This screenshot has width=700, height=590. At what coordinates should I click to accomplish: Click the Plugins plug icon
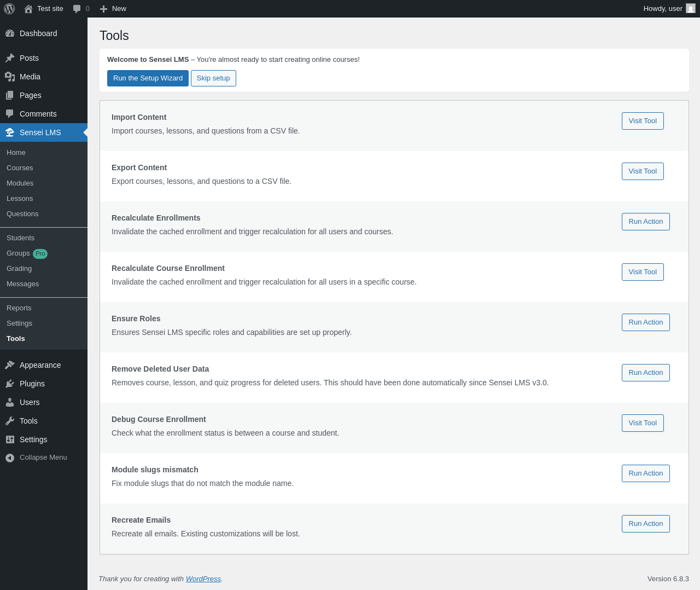point(10,384)
